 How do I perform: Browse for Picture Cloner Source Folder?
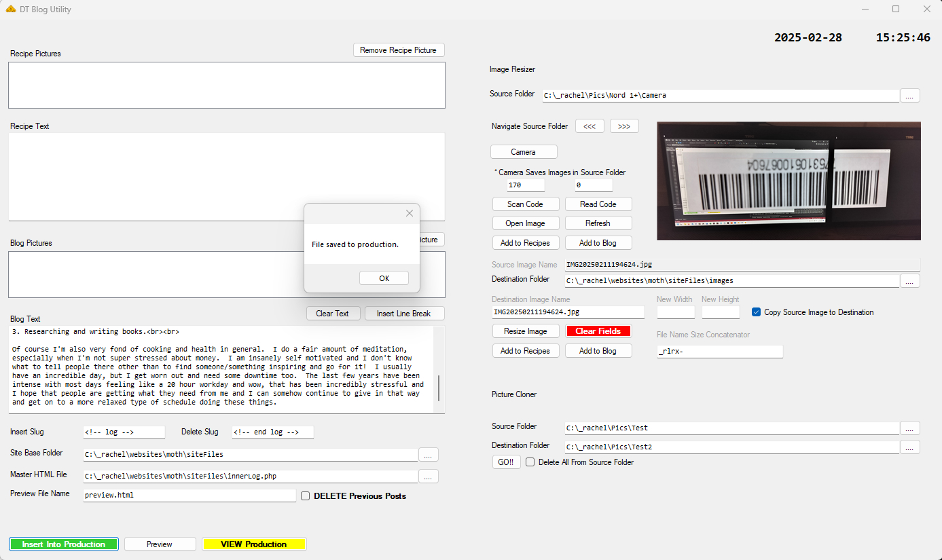(x=910, y=428)
